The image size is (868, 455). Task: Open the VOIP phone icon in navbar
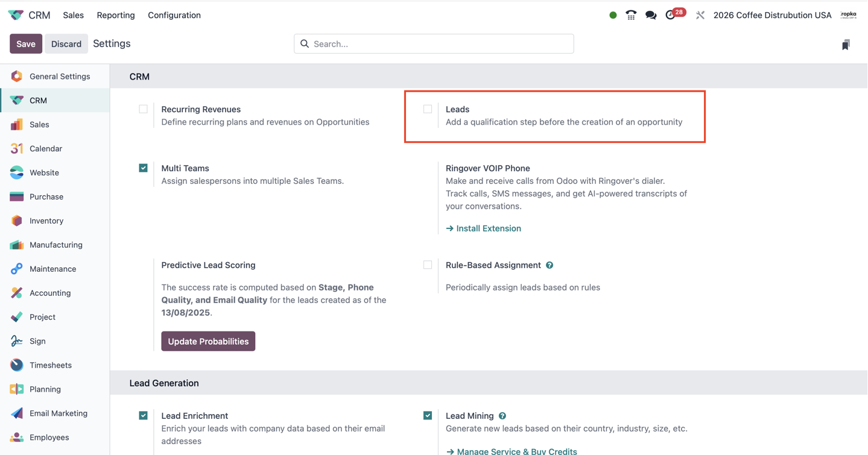(x=631, y=15)
